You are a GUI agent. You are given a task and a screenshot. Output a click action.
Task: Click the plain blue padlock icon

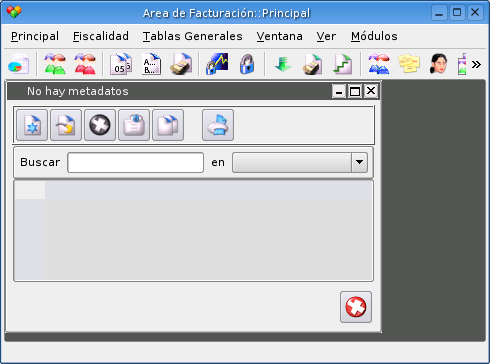point(247,64)
